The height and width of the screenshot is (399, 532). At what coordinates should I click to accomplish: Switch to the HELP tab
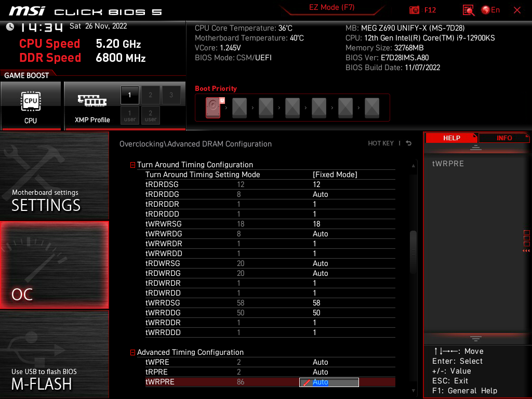point(451,138)
